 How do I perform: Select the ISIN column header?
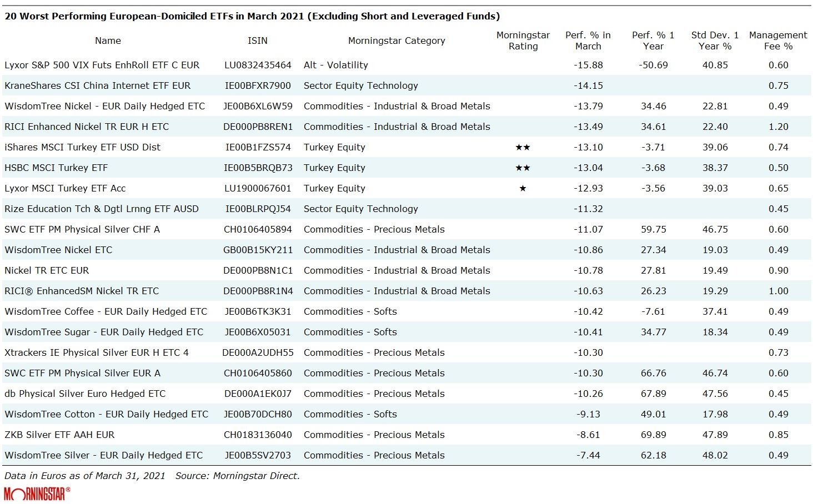coord(257,41)
